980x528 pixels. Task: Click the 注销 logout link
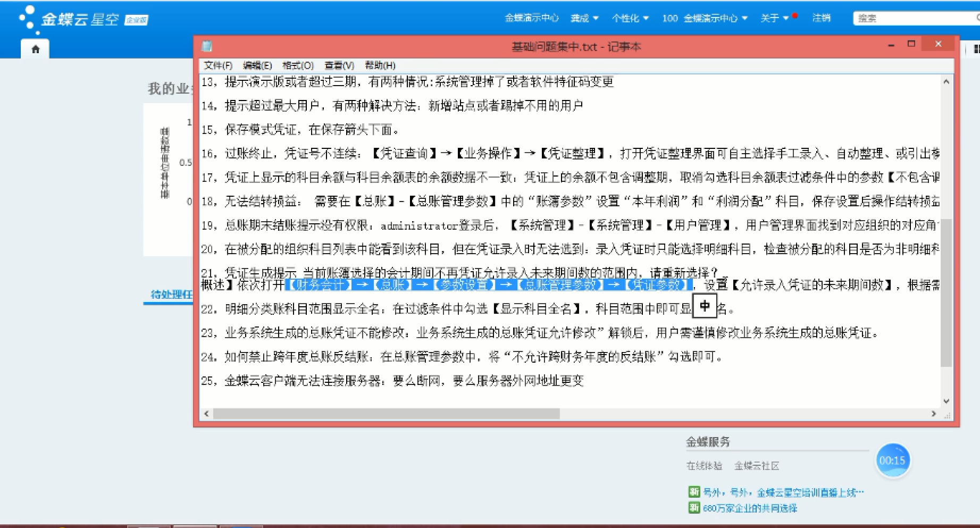tap(821, 18)
